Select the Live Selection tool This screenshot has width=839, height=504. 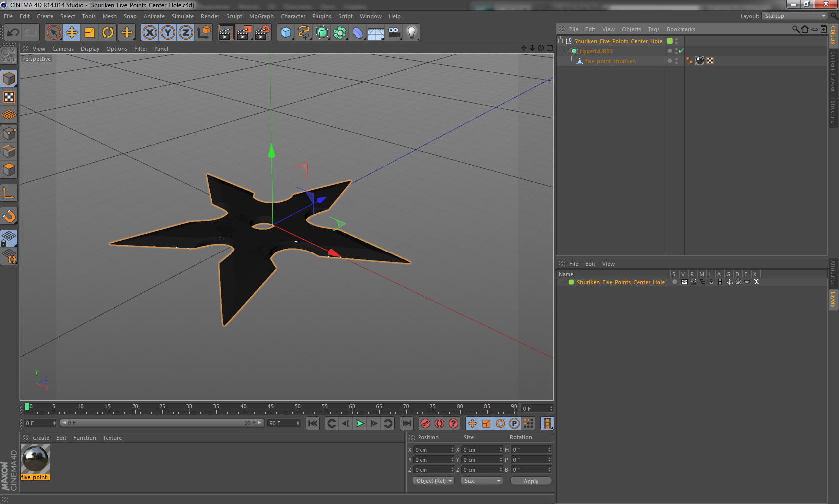pos(53,33)
